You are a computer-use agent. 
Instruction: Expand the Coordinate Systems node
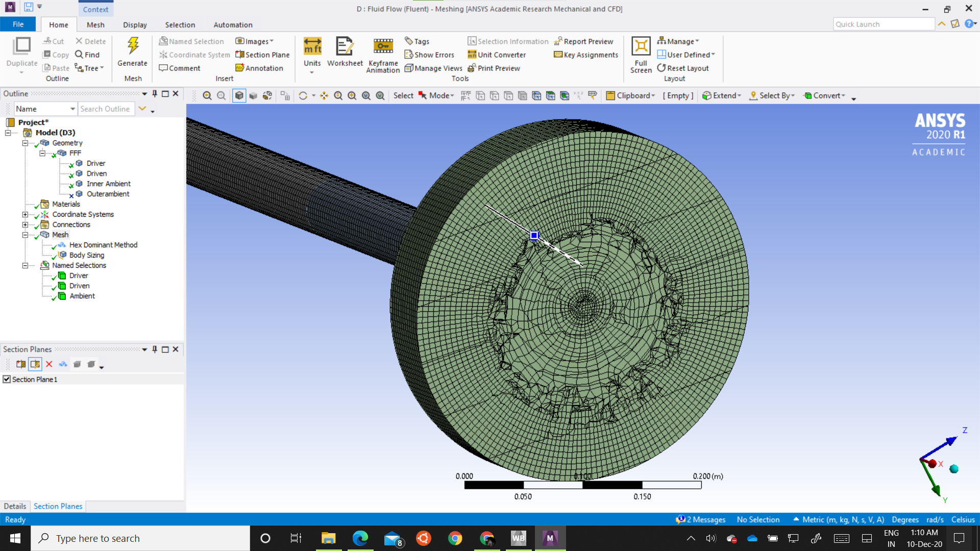[x=25, y=214]
